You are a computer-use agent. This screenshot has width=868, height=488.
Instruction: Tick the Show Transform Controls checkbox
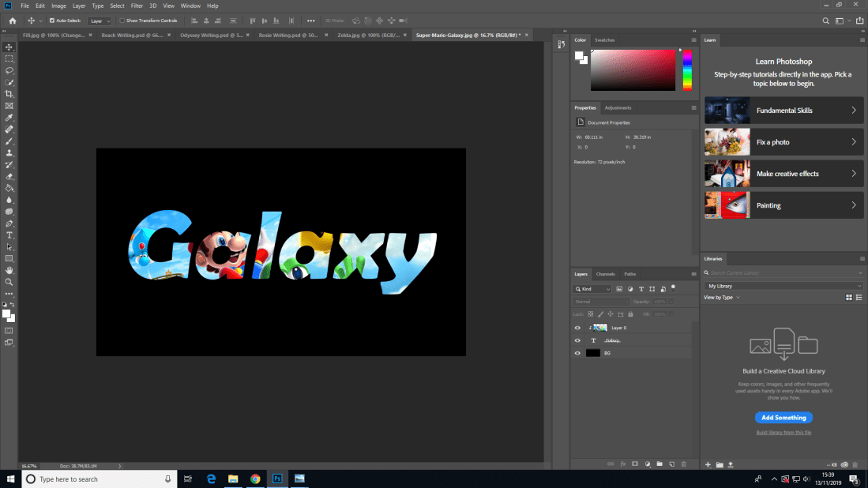122,21
